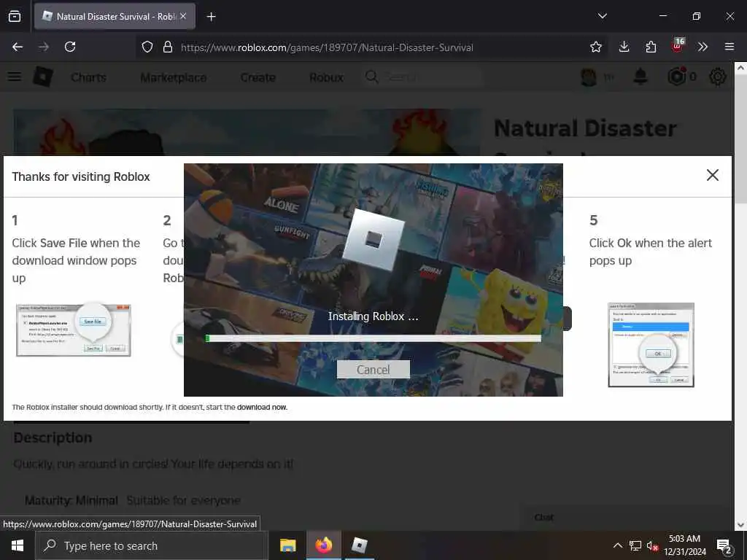
Task: Open the Roblox settings gear
Action: pos(718,77)
